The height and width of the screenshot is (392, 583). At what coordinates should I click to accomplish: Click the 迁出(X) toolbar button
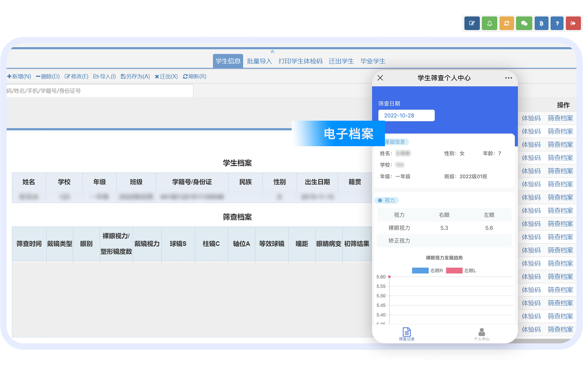[x=166, y=77]
